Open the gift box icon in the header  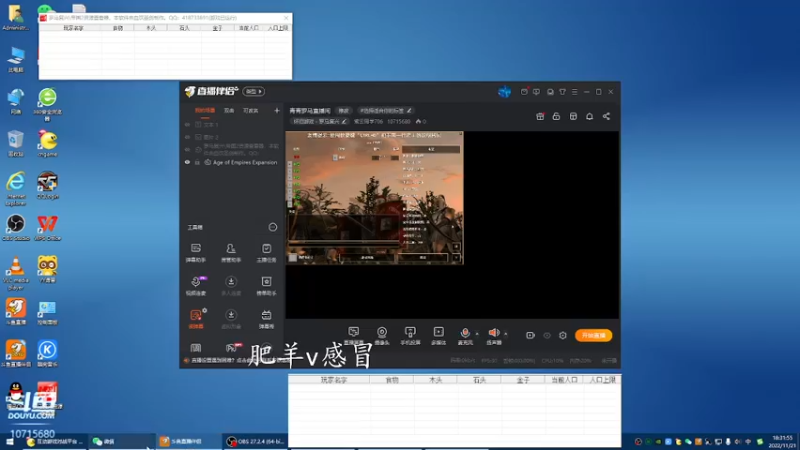tap(540, 116)
